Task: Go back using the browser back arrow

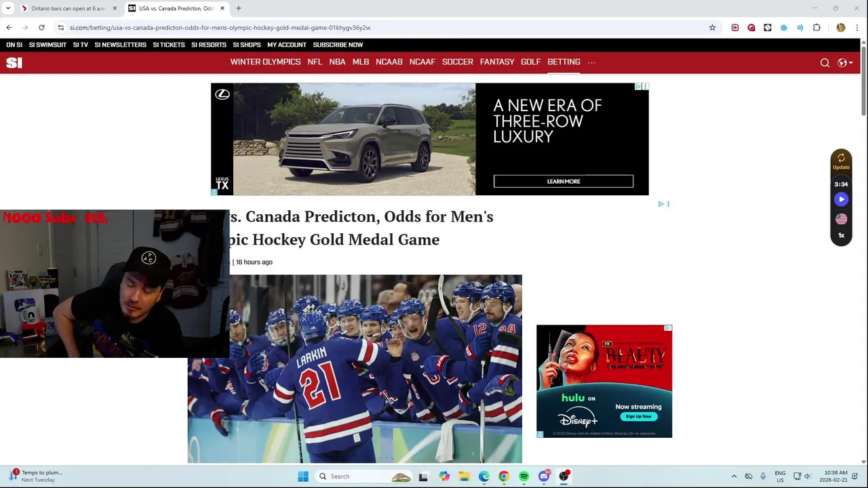Action: 9,28
